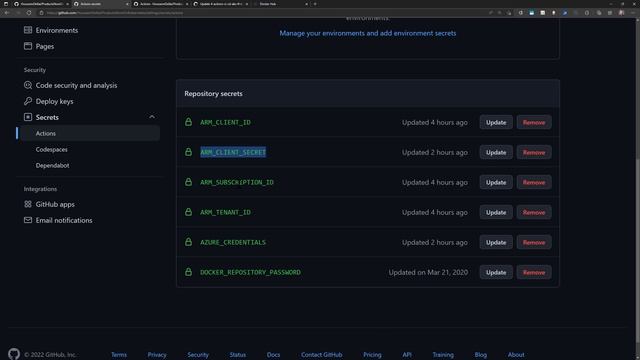Image resolution: width=640 pixels, height=360 pixels.
Task: Open the Contact GitHub footer link
Action: point(322,355)
